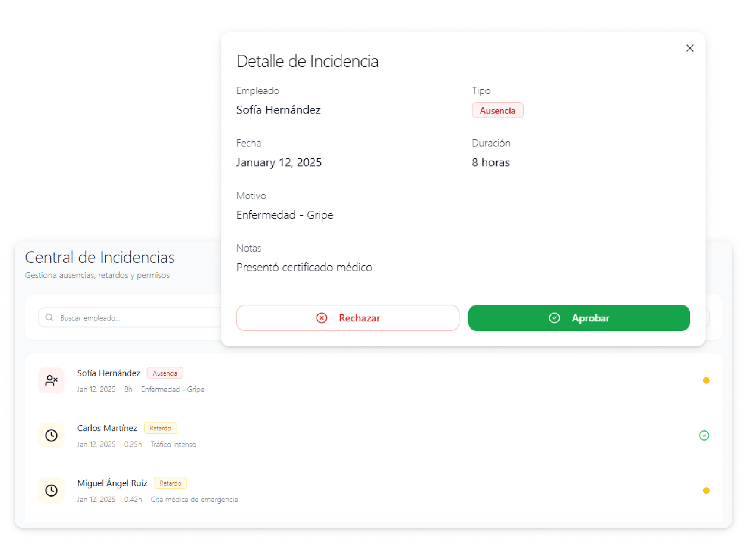The height and width of the screenshot is (560, 747).
Task: Toggle the yellow pending dot on Sofía Hernández row
Action: [706, 380]
